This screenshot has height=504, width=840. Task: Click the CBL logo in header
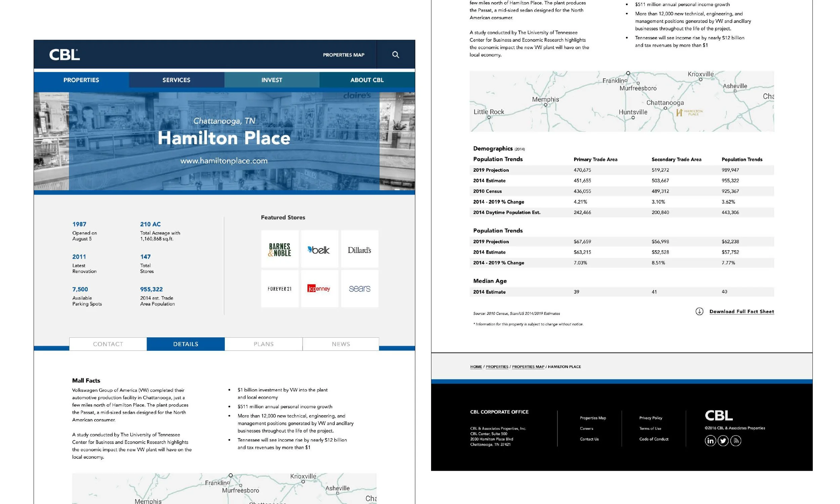[x=65, y=55]
